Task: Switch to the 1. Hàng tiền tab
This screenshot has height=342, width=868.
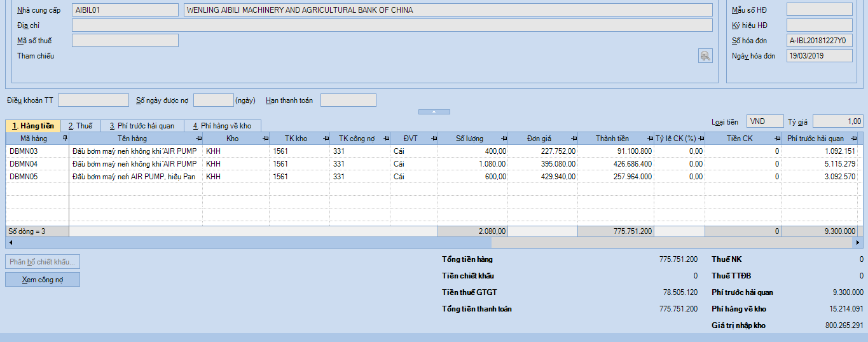Action: tap(33, 126)
